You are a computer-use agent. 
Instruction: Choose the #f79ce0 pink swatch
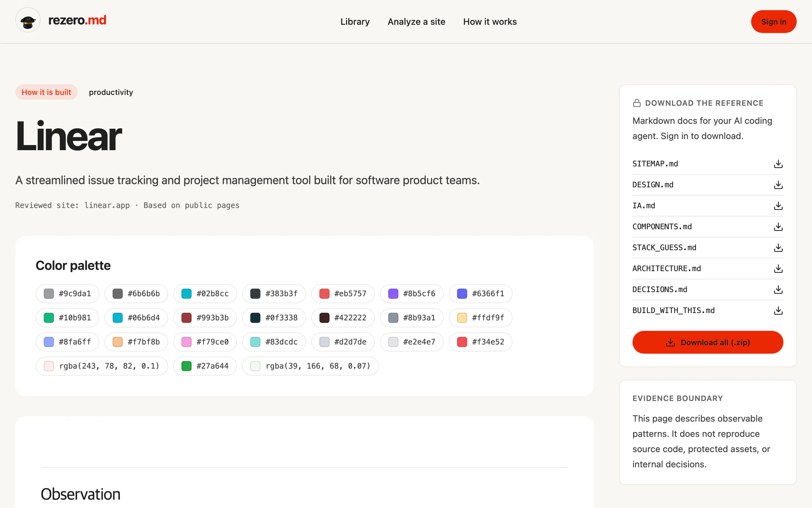(x=205, y=342)
